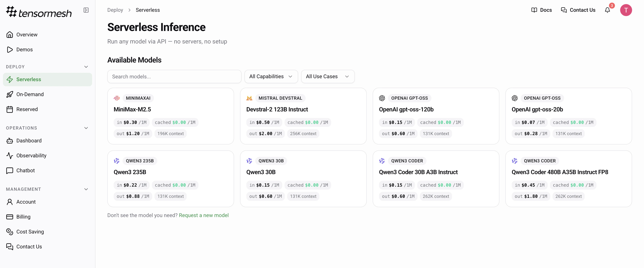Click Request a new model link
This screenshot has height=268, width=644.
[x=204, y=215]
